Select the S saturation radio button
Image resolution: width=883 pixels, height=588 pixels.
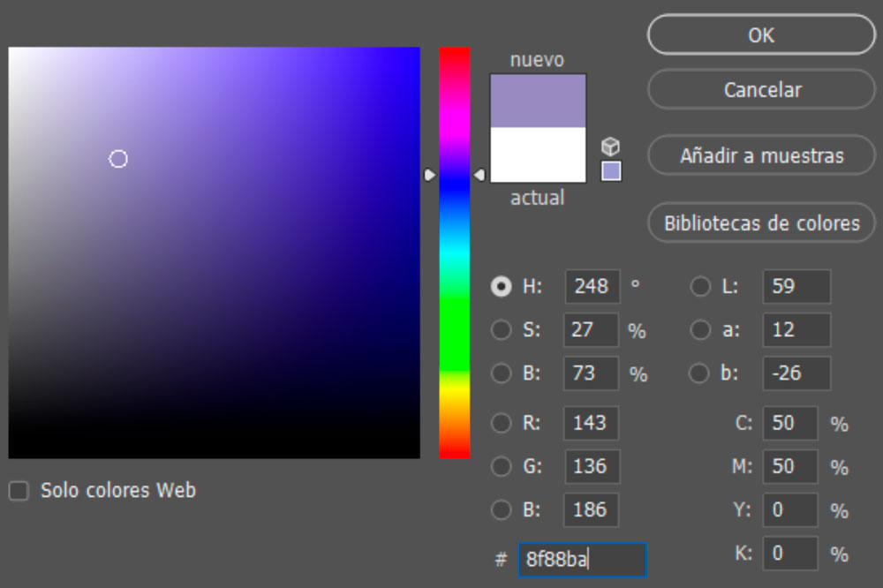(x=502, y=330)
